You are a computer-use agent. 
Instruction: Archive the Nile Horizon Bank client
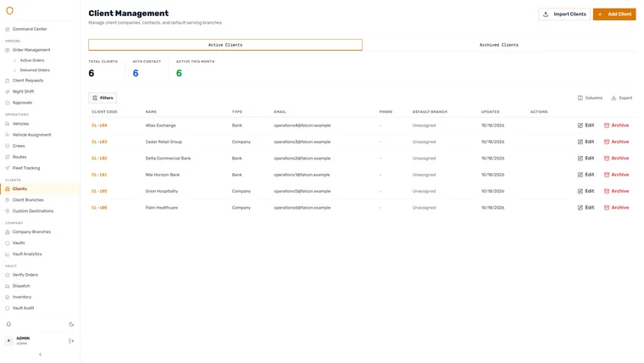click(x=617, y=175)
